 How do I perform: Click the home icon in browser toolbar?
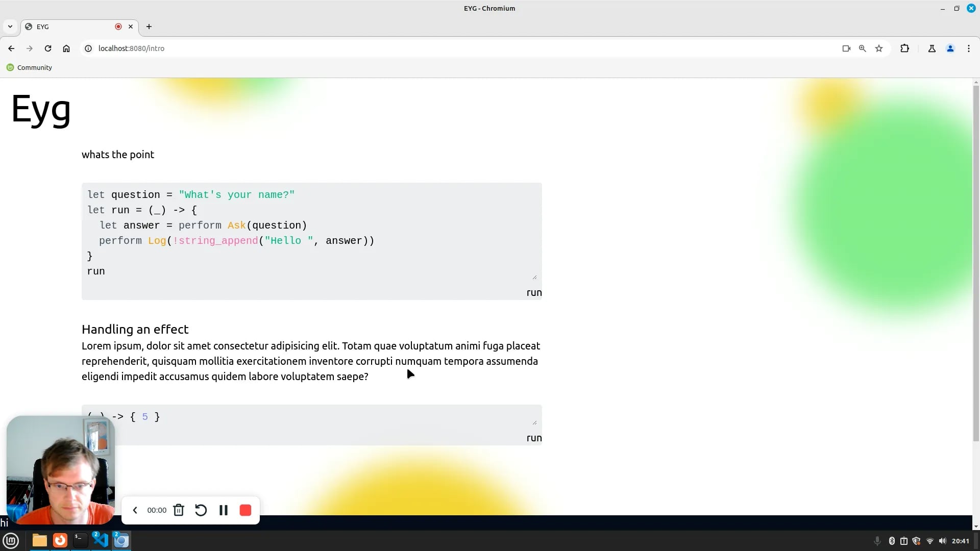point(66,48)
